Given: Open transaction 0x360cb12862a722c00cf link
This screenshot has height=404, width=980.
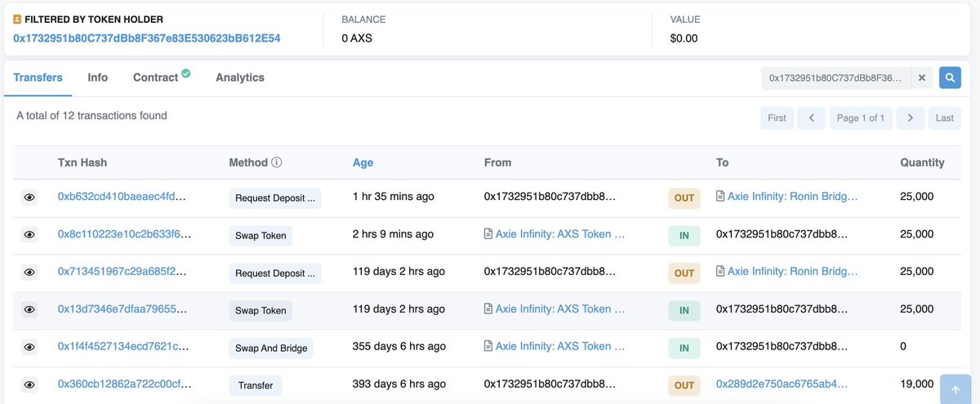Looking at the screenshot, I should pos(124,384).
